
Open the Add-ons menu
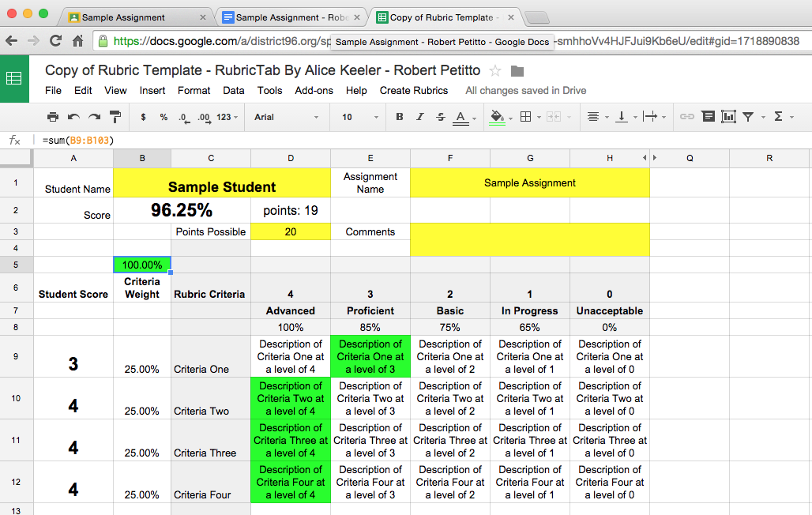(314, 90)
